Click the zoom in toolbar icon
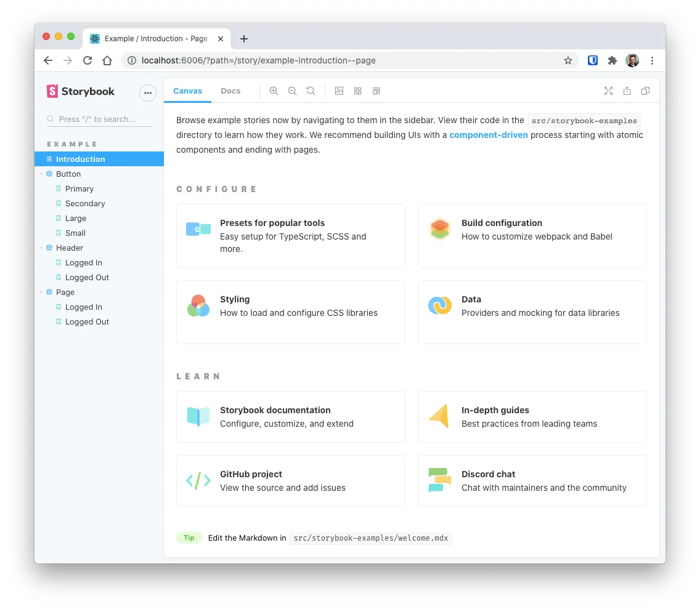Viewport: 700px width, 609px height. tap(274, 91)
